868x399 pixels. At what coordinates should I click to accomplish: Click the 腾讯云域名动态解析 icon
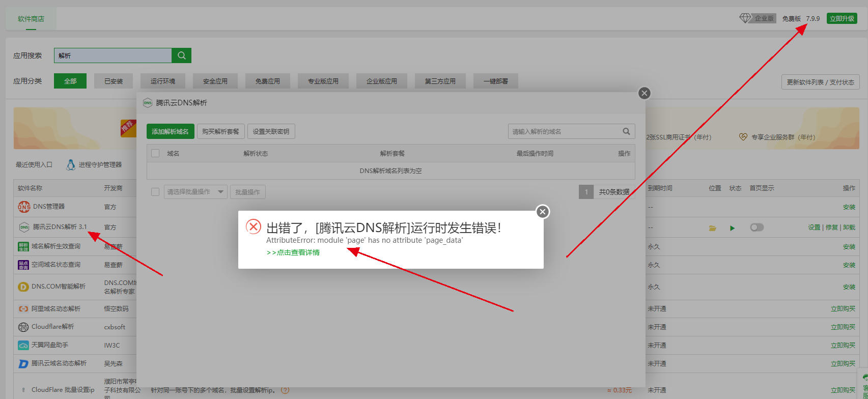[x=23, y=363]
